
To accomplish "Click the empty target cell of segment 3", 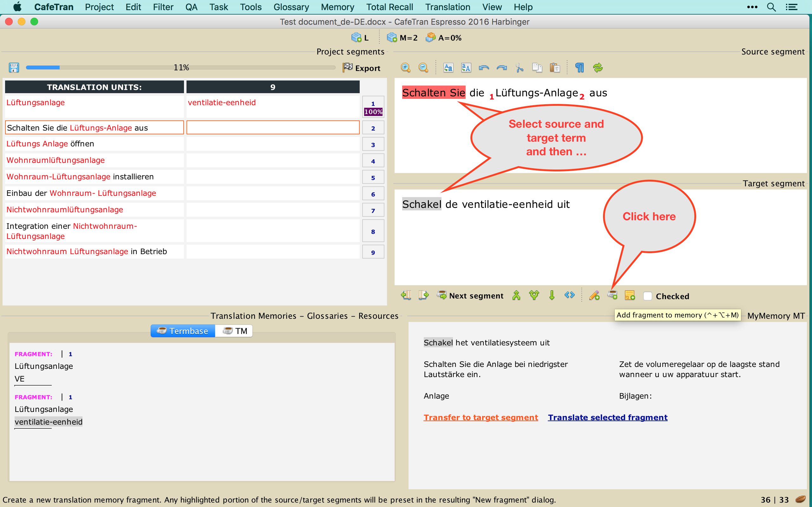I will pos(272,144).
